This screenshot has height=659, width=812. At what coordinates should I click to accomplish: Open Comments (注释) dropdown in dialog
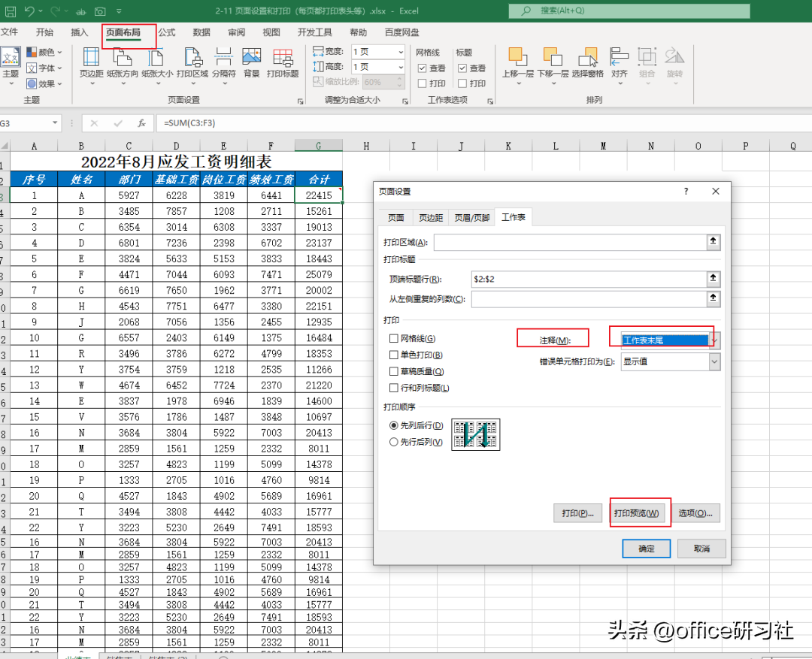(715, 340)
